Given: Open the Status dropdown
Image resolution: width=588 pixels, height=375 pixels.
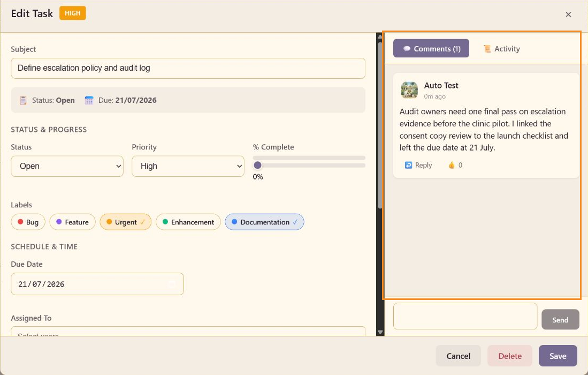Looking at the screenshot, I should click(x=67, y=166).
